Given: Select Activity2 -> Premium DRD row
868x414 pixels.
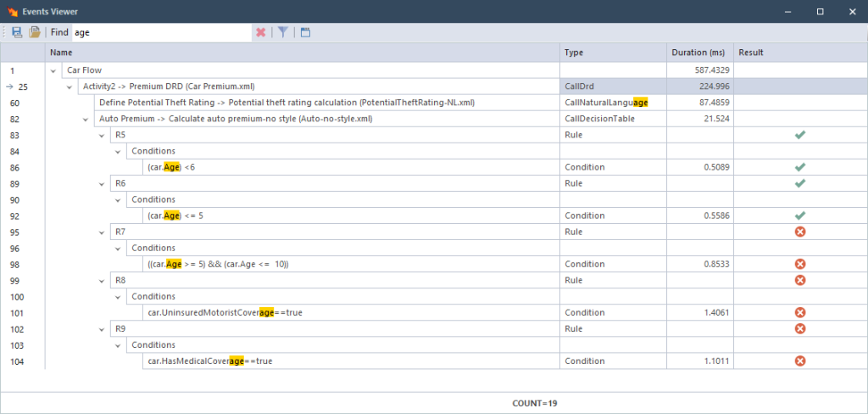Looking at the screenshot, I should (x=433, y=87).
